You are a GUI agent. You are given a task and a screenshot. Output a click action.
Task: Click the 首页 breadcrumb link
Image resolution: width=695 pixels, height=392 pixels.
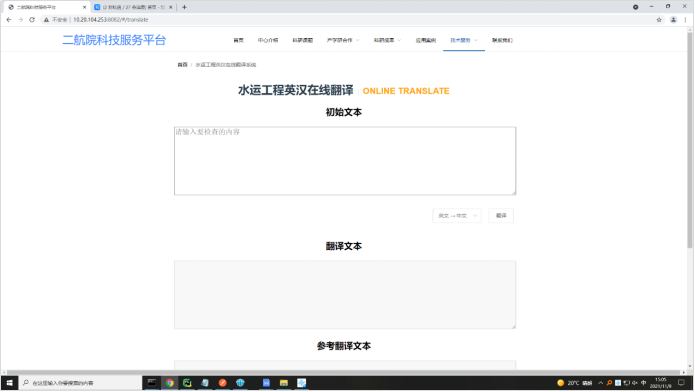point(182,65)
